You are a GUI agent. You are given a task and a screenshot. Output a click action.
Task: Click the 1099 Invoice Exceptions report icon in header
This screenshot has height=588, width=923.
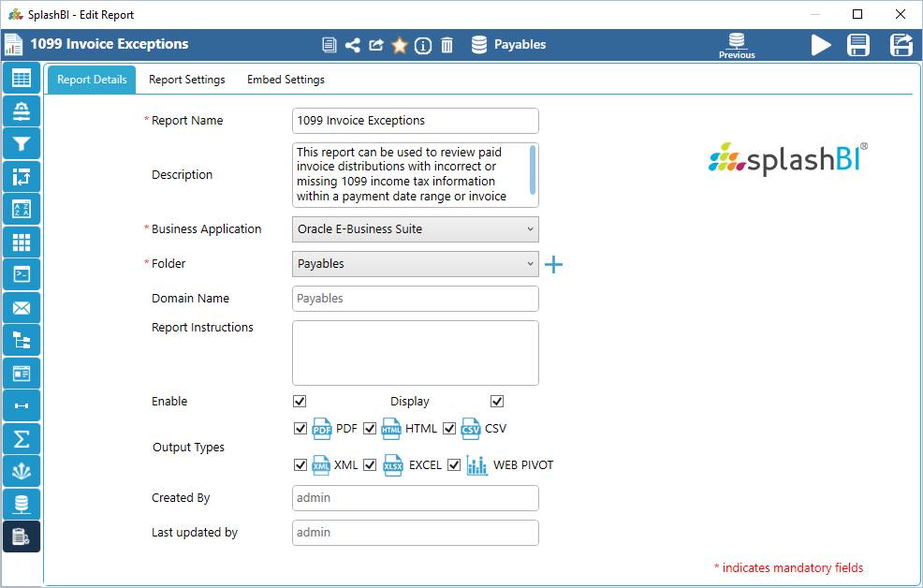[13, 45]
